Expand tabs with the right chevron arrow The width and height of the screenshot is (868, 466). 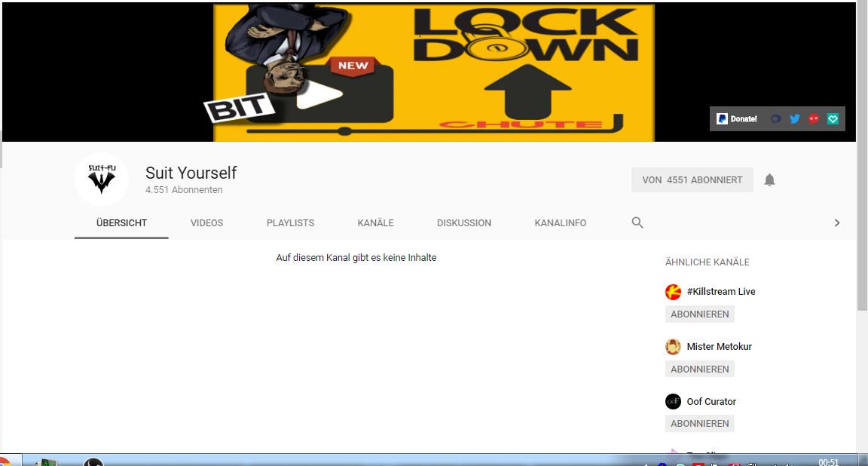tap(837, 222)
